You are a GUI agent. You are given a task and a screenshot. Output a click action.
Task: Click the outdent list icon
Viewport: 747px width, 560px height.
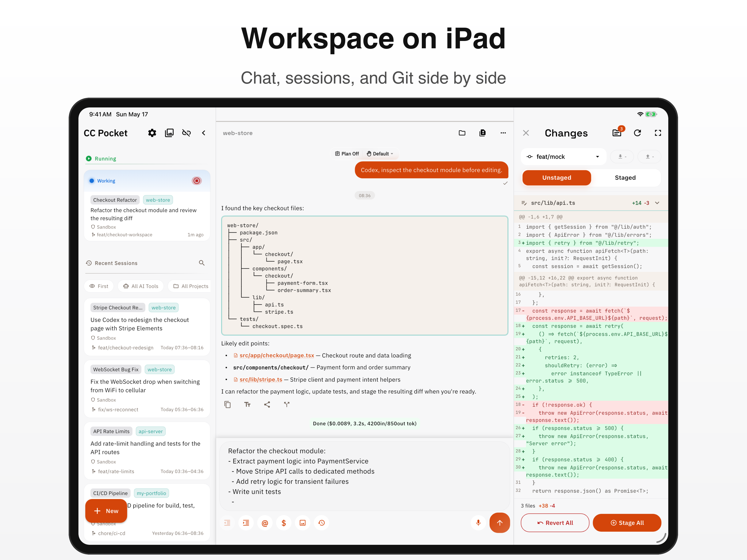coord(227,523)
